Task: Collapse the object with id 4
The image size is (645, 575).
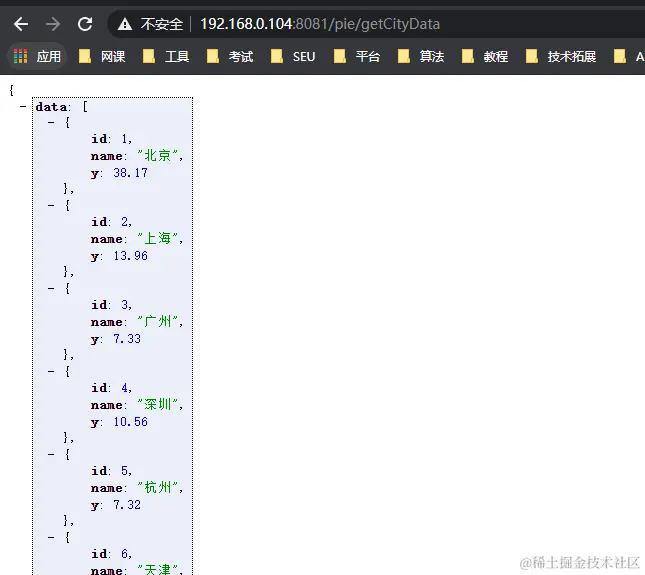Action: (x=51, y=371)
